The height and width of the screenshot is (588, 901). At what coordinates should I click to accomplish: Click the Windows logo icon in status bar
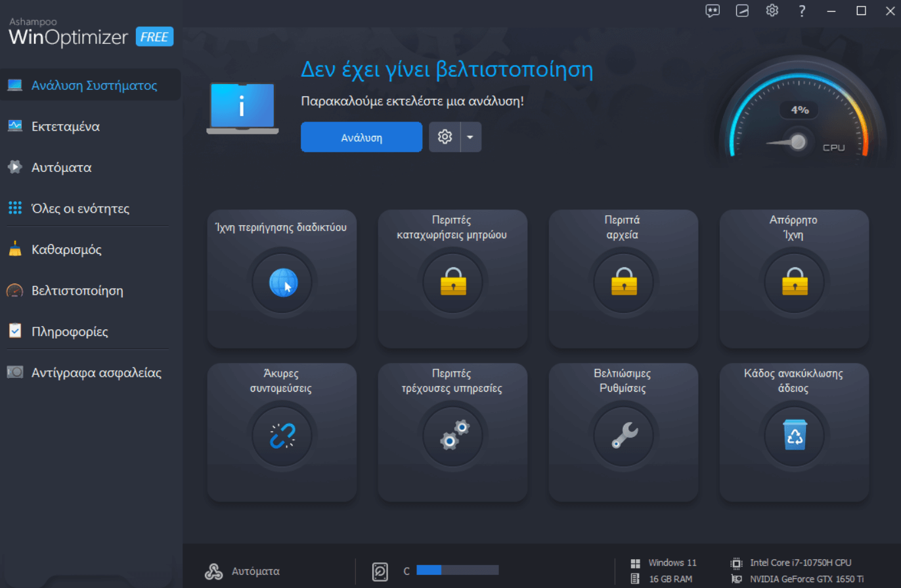click(x=635, y=563)
